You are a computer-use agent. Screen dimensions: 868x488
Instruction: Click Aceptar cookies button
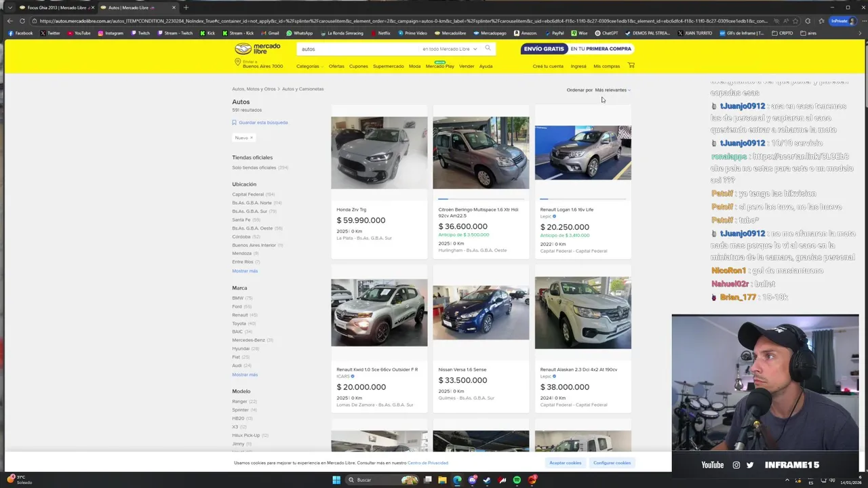[565, 463]
